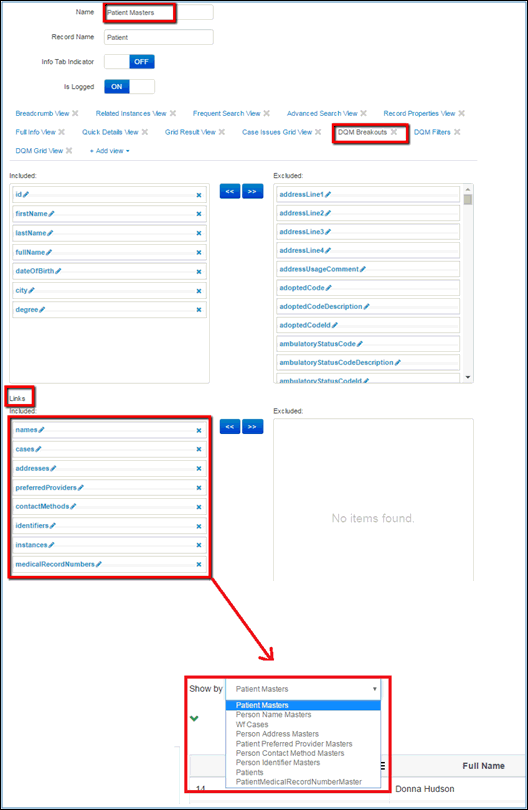Toggle the Info Tab Indicator switch
The height and width of the screenshot is (810, 528).
tap(129, 61)
